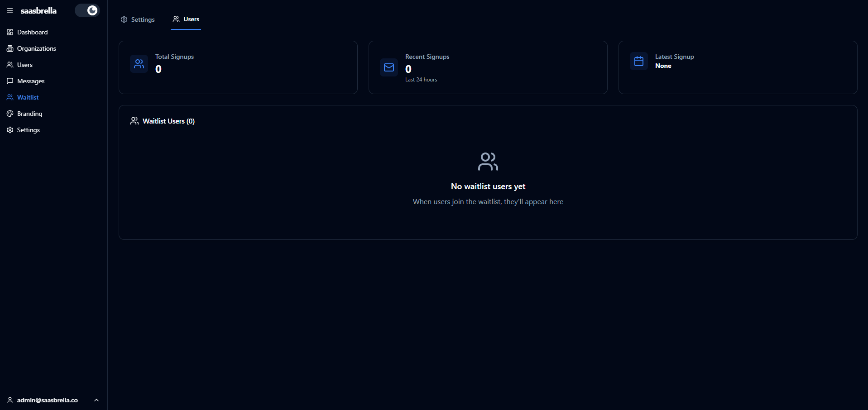Viewport: 868px width, 410px height.
Task: Click the saasbrella logo text
Action: point(38,10)
